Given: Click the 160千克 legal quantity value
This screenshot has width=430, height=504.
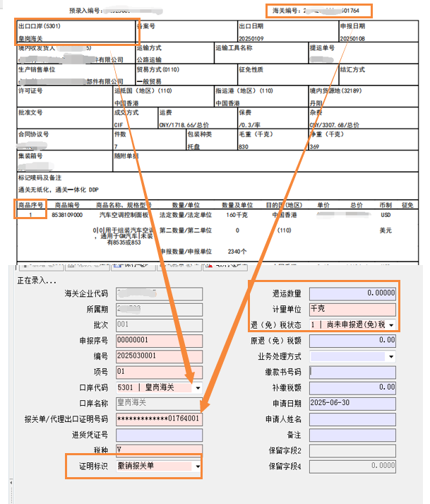Looking at the screenshot, I should tap(237, 215).
